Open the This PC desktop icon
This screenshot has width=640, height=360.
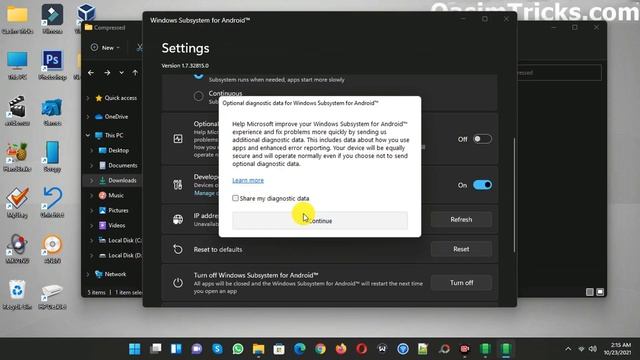pos(17,64)
